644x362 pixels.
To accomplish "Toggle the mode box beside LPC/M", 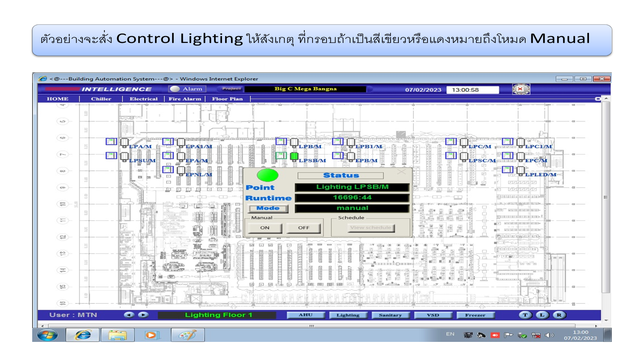I will [451, 141].
